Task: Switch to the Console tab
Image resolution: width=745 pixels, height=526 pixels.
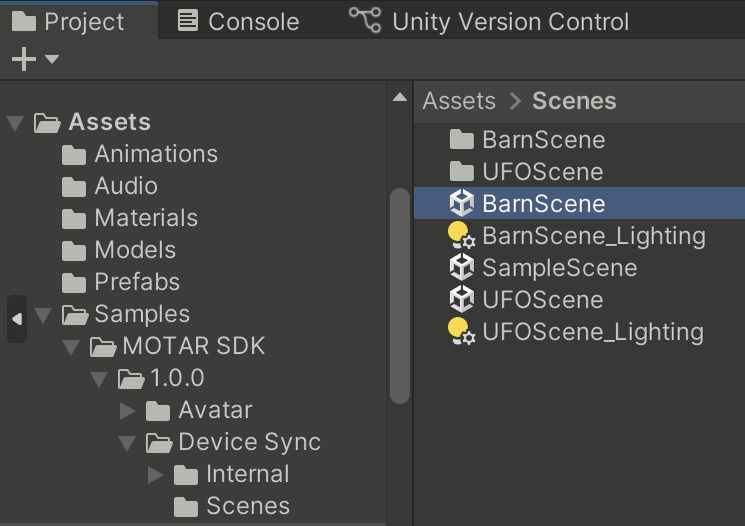Action: click(238, 21)
